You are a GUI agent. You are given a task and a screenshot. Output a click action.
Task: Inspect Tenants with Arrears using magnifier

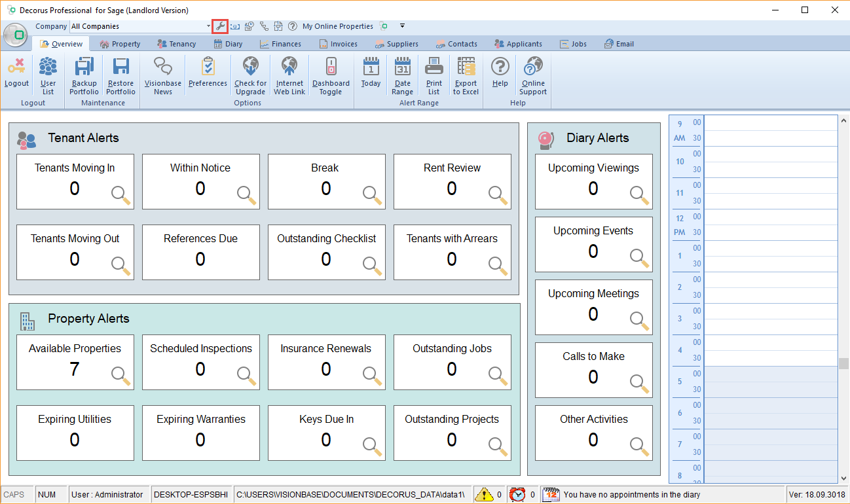(x=498, y=266)
